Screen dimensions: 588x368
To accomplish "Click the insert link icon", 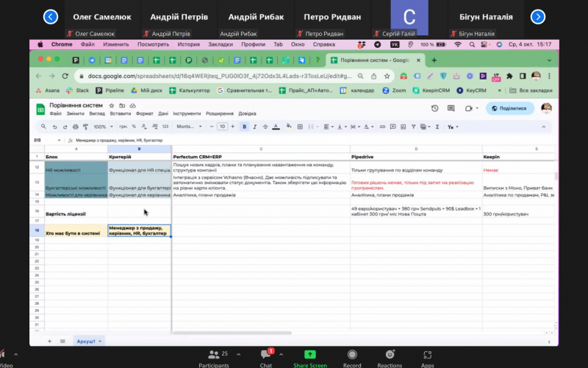I will tap(382, 127).
